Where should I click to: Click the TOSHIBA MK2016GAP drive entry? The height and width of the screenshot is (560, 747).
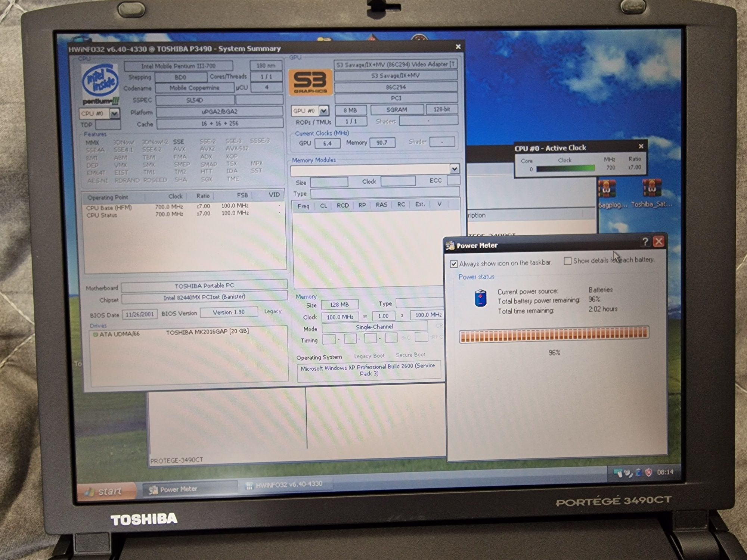click(207, 332)
